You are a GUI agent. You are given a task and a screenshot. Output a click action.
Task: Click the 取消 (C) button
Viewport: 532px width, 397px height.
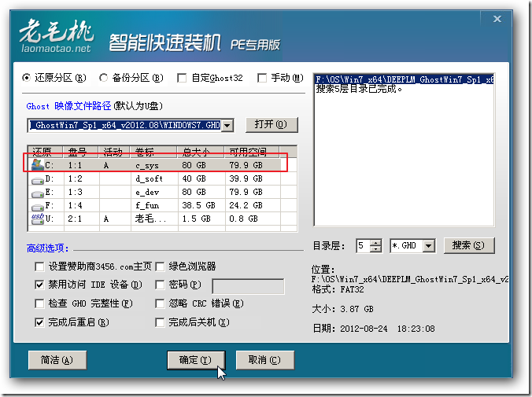[x=264, y=360]
